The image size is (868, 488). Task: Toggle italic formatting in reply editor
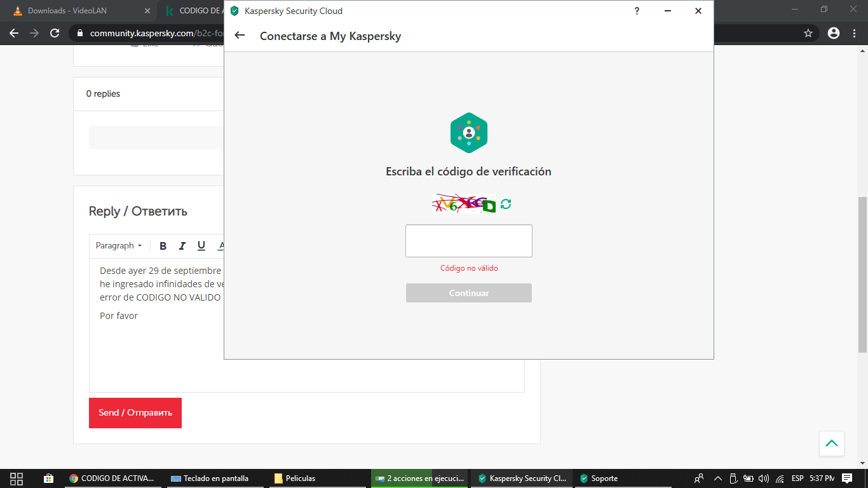tap(182, 246)
